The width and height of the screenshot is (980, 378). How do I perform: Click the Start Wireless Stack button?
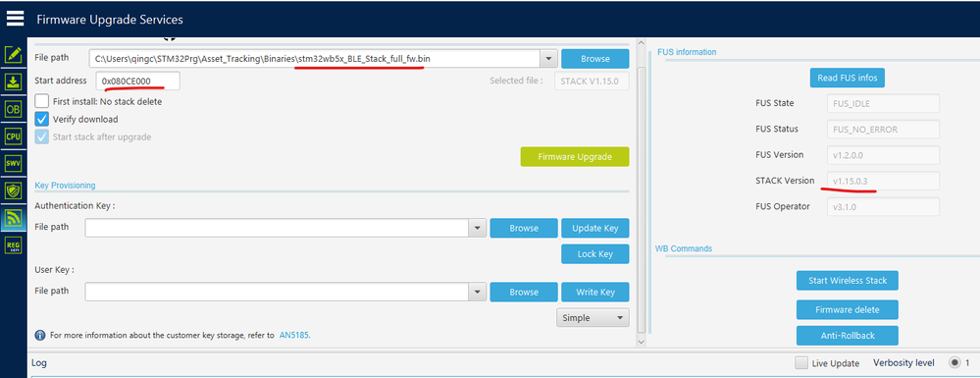[x=847, y=281]
